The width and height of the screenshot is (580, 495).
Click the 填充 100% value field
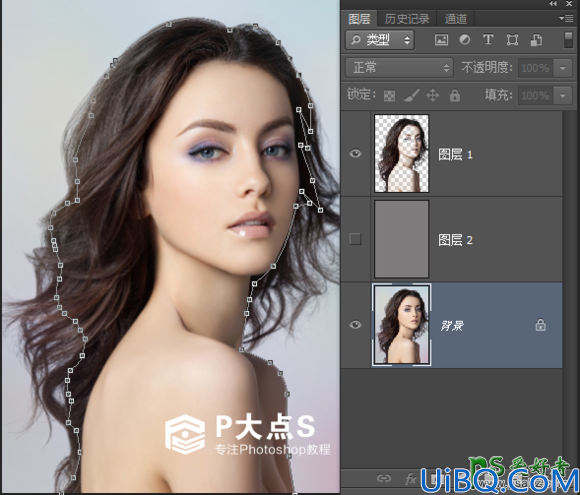535,96
